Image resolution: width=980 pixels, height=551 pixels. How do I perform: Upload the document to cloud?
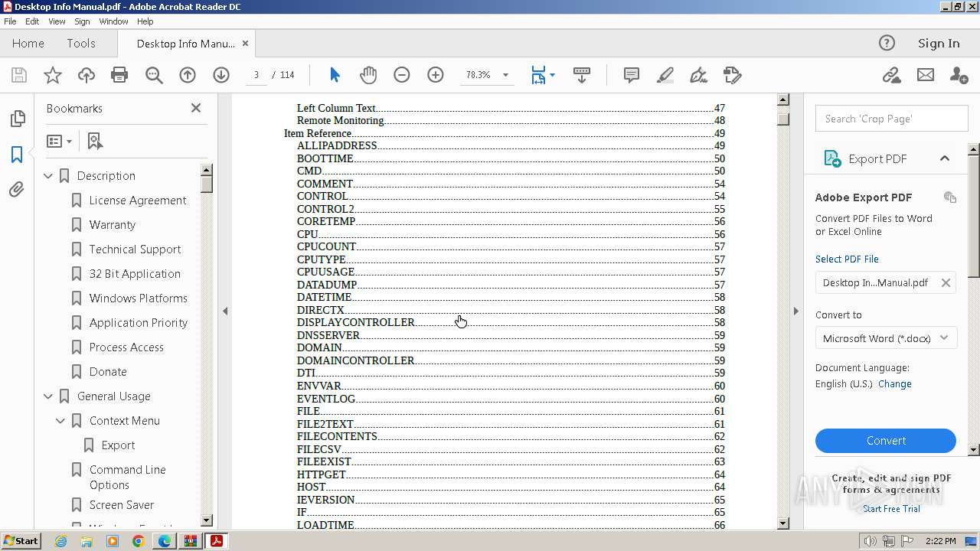(87, 75)
